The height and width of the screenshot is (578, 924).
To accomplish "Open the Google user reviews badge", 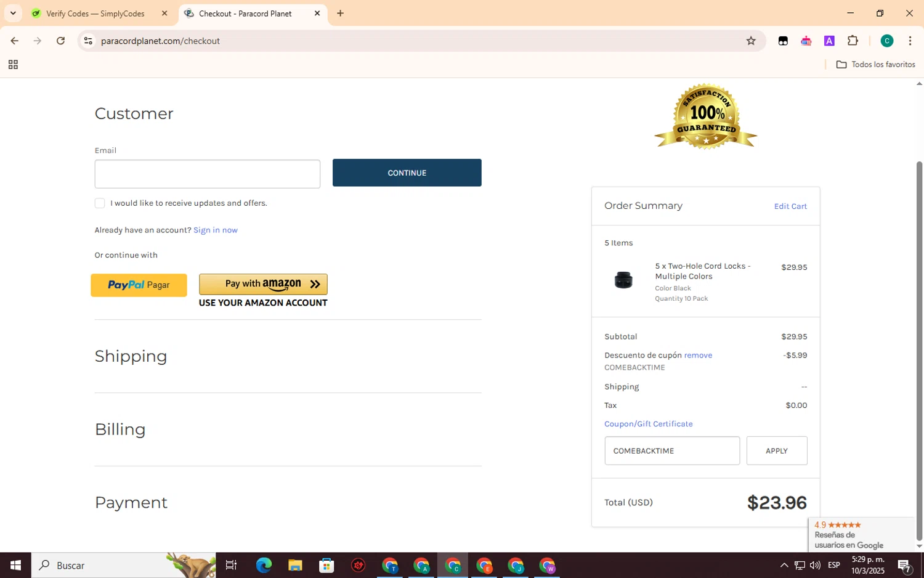I will point(861,535).
